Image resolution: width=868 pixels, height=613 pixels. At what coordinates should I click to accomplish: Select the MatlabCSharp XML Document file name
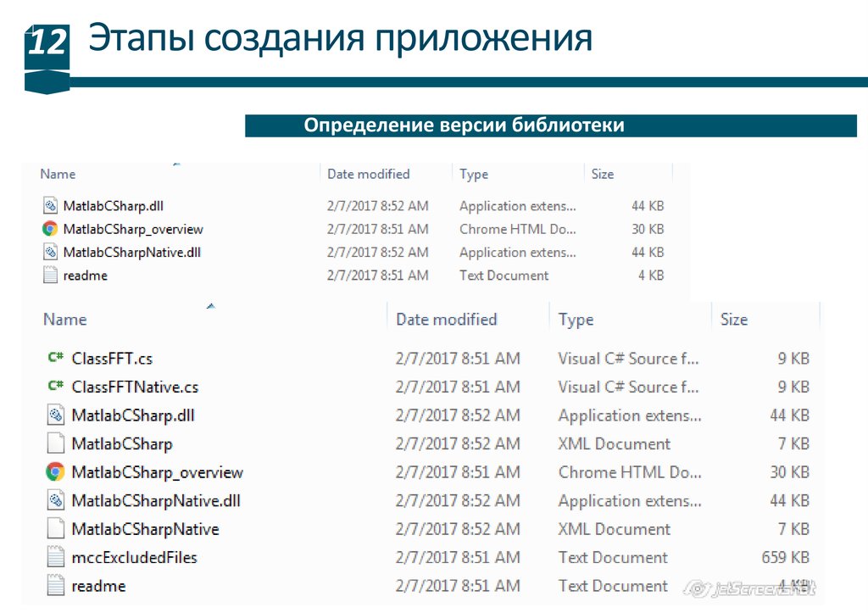click(122, 443)
